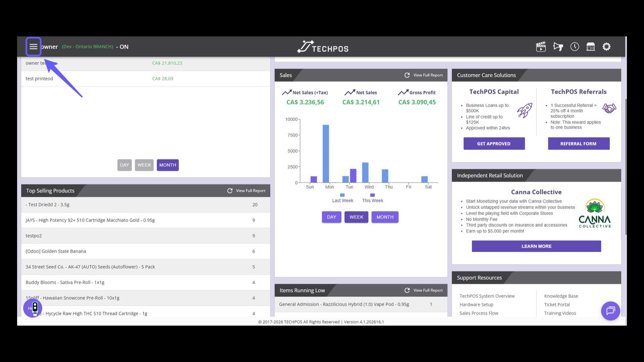Click the clapperboard training video icon
This screenshot has height=362, width=644.
tap(541, 47)
